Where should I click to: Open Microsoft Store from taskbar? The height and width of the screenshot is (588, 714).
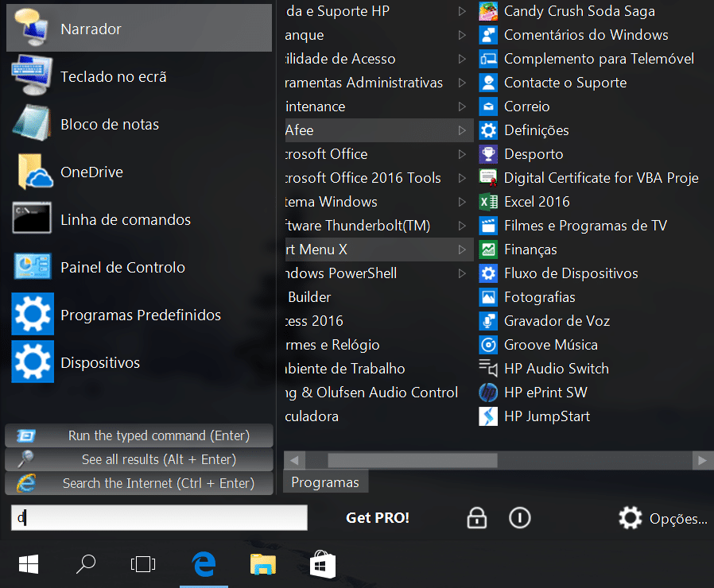tap(322, 564)
